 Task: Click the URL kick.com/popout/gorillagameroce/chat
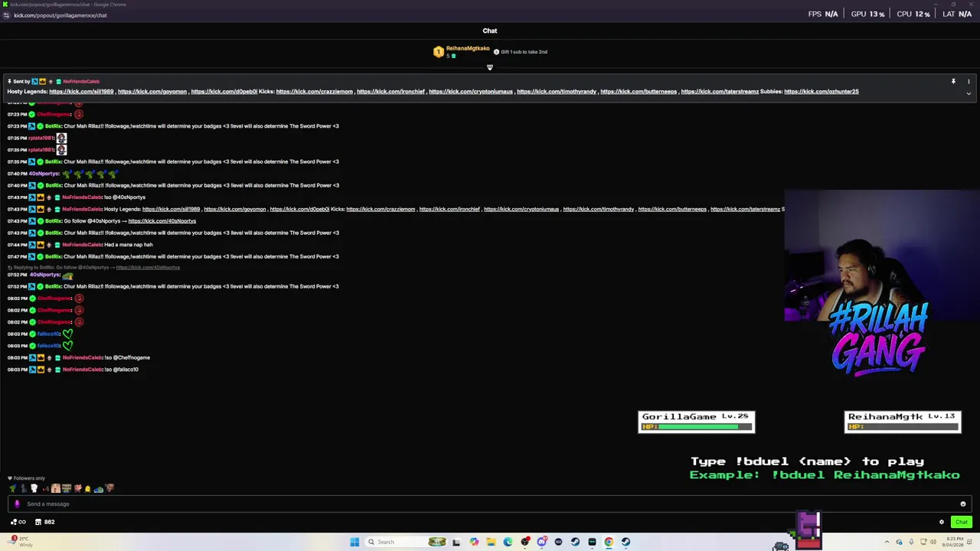[60, 15]
